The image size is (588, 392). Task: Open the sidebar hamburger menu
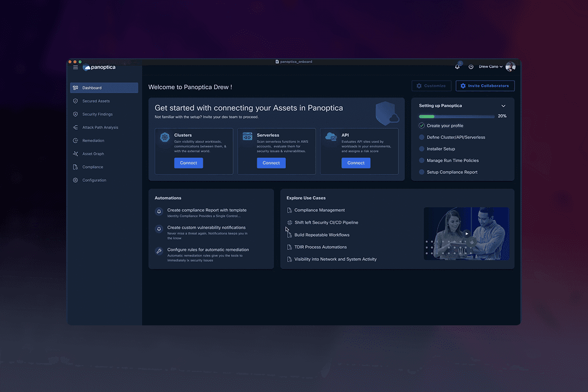(75, 67)
